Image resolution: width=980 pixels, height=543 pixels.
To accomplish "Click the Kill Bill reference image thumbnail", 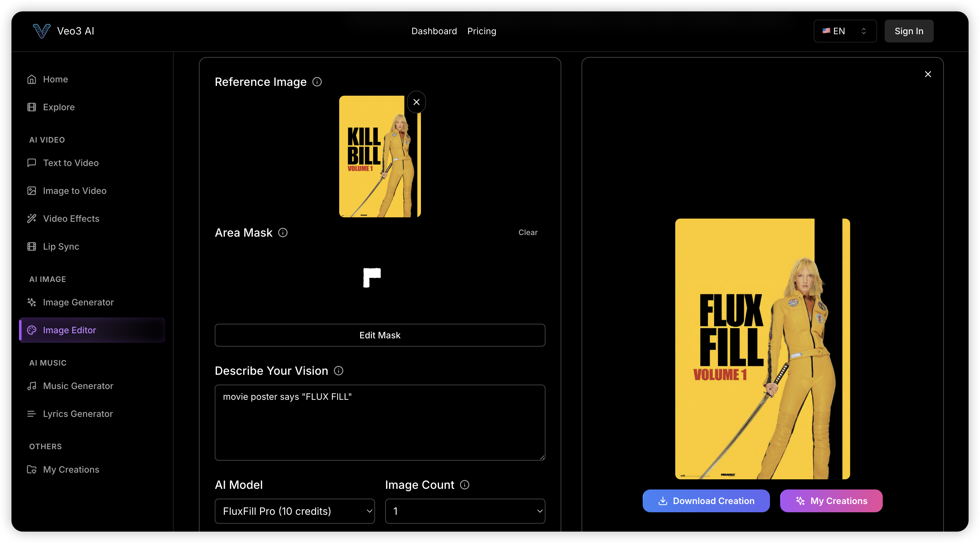I will 380,157.
